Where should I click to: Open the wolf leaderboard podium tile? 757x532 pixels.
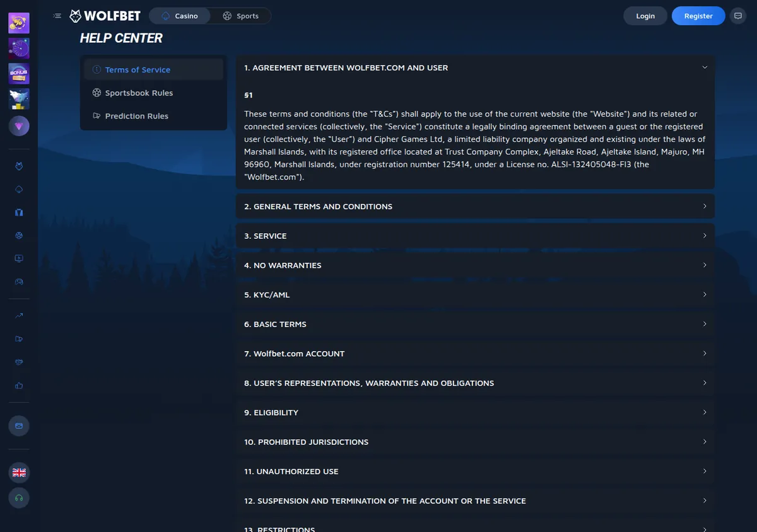point(19,99)
